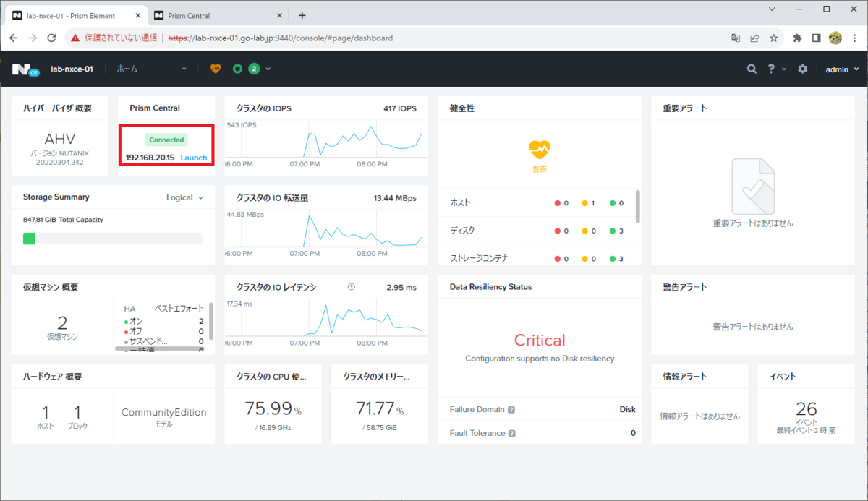Click the IO latency help icon

tap(352, 287)
